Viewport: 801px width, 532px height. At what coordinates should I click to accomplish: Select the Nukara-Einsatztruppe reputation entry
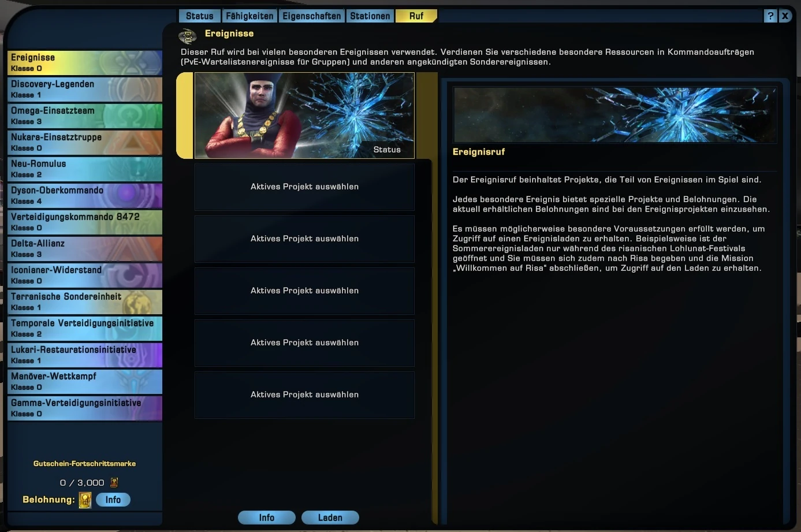point(85,142)
